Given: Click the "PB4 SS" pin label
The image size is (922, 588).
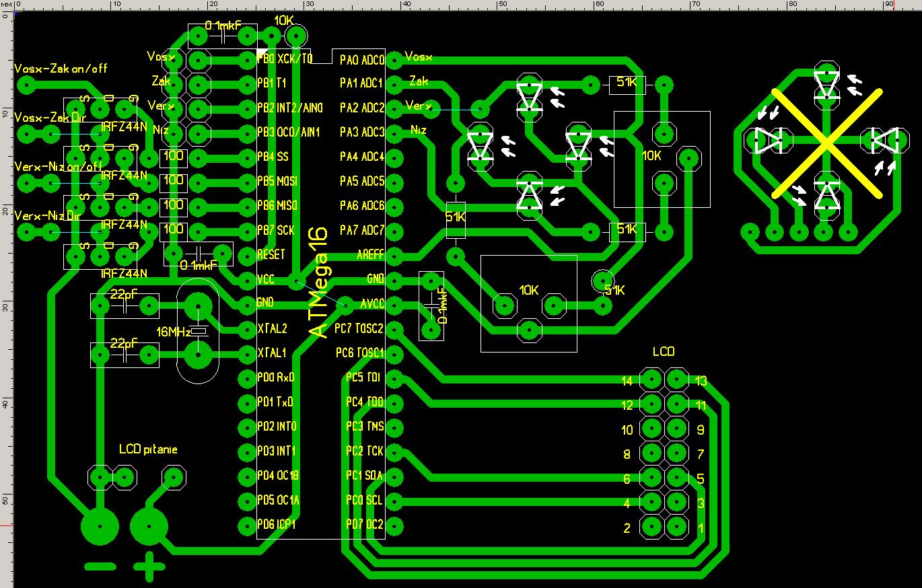Looking at the screenshot, I should click(273, 157).
